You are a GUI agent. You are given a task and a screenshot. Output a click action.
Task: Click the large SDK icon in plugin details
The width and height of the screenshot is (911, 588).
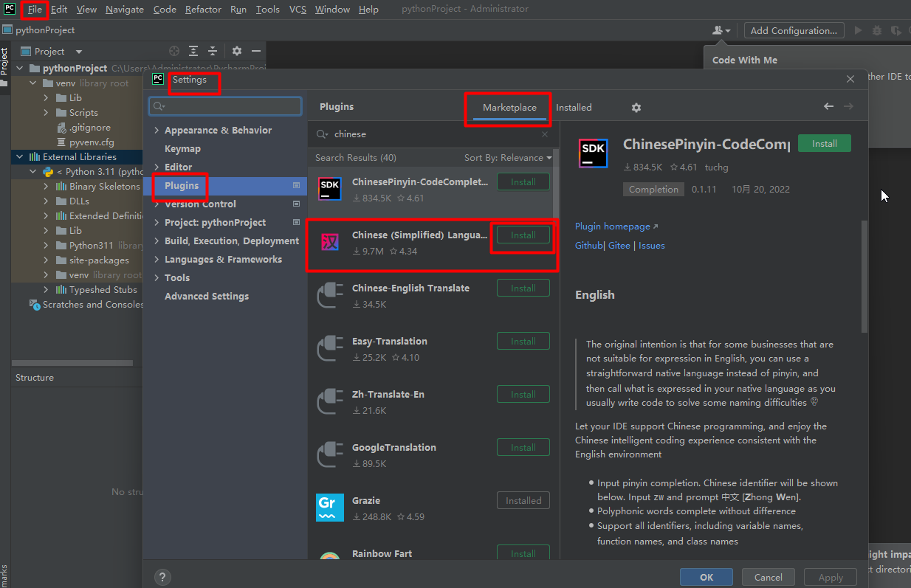click(x=593, y=154)
